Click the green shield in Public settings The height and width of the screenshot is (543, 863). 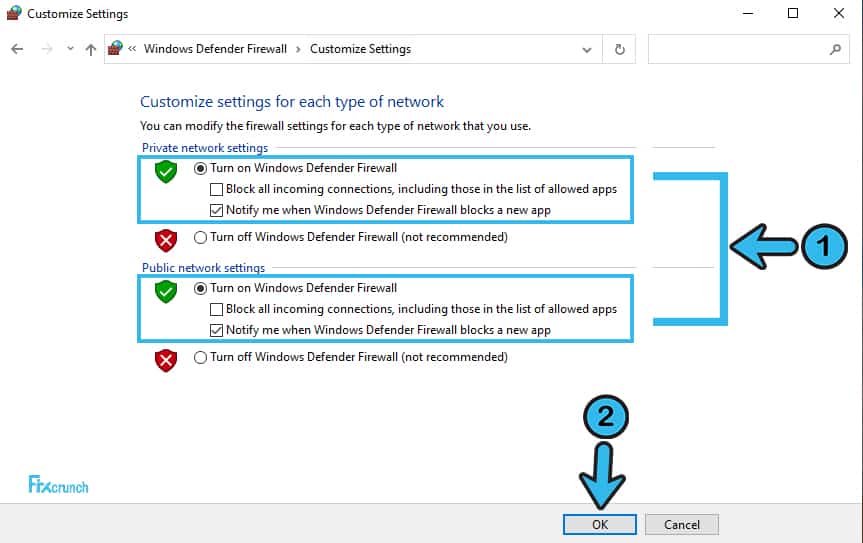point(166,292)
